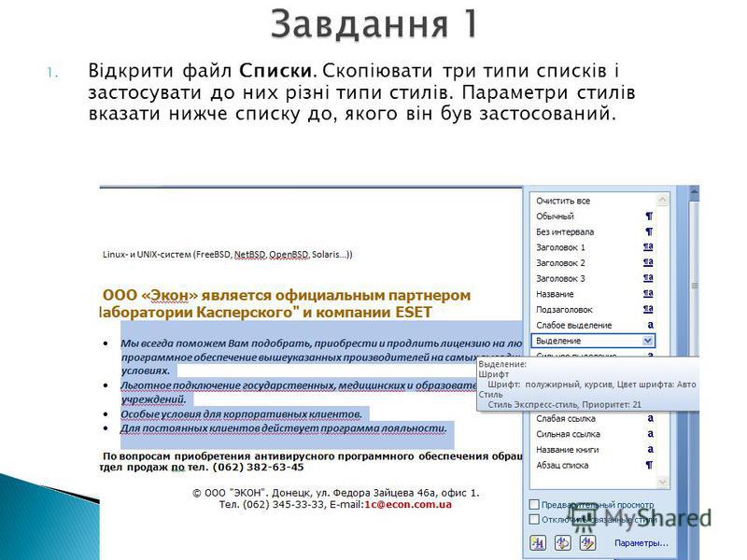
Task: Apply the Название книги style
Action: click(594, 450)
